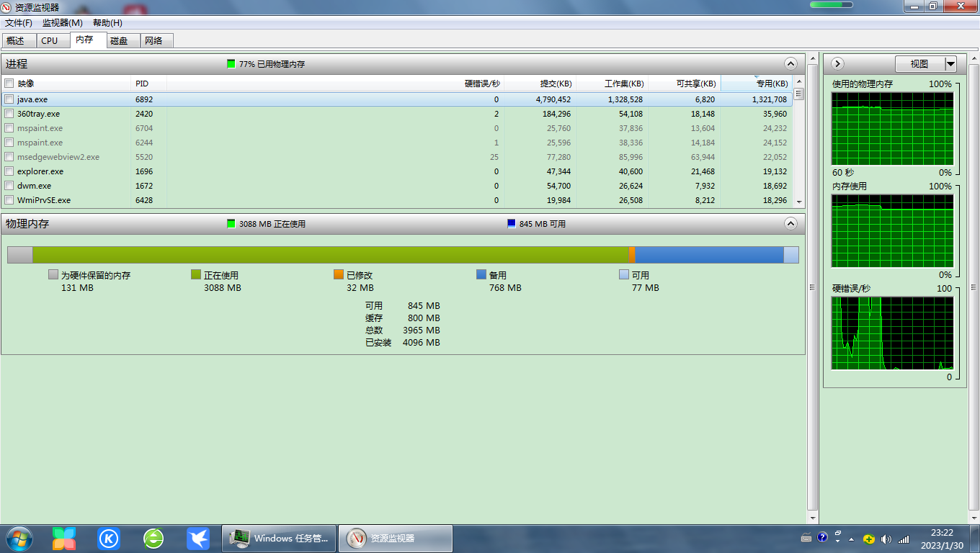Open the blue bird app on taskbar

197,538
